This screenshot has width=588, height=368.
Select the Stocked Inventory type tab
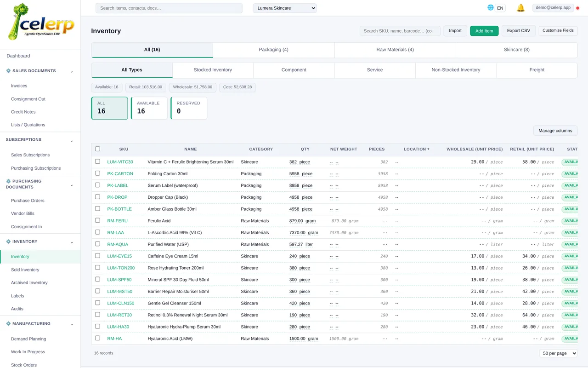(213, 70)
